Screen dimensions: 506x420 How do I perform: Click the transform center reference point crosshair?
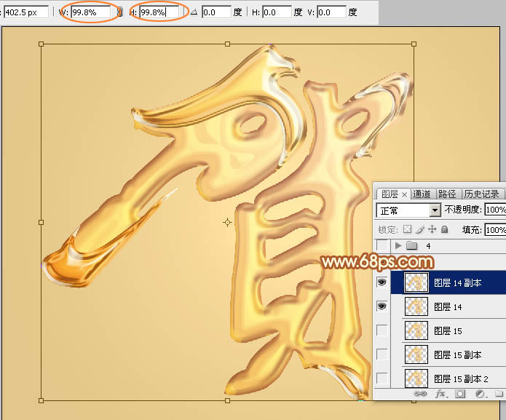click(227, 222)
